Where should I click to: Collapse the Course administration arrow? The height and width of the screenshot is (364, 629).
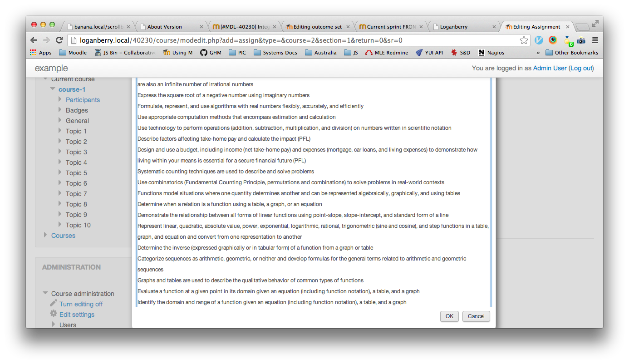(45, 293)
